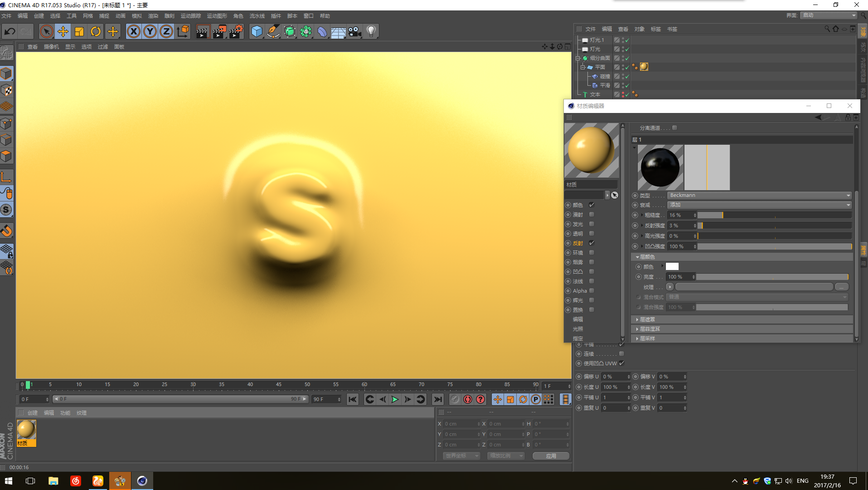This screenshot has height=490, width=868.
Task: Enable the 凹凸 channel checkbox
Action: (592, 272)
